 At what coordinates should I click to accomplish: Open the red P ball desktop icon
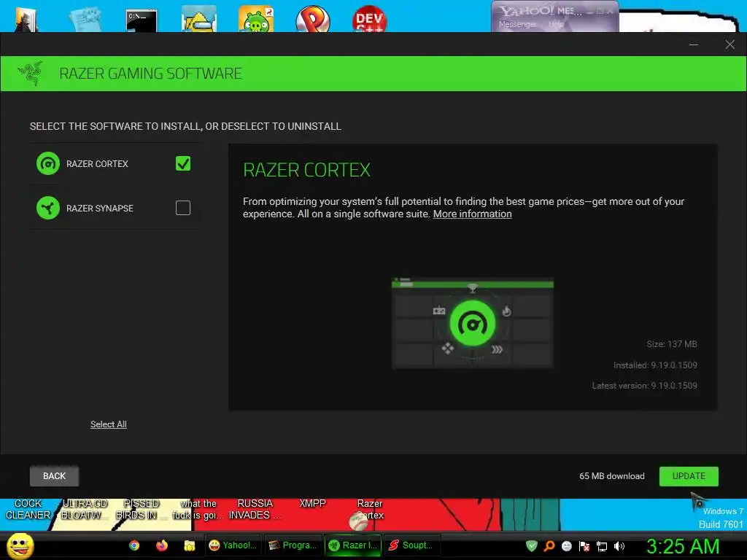pos(312,20)
